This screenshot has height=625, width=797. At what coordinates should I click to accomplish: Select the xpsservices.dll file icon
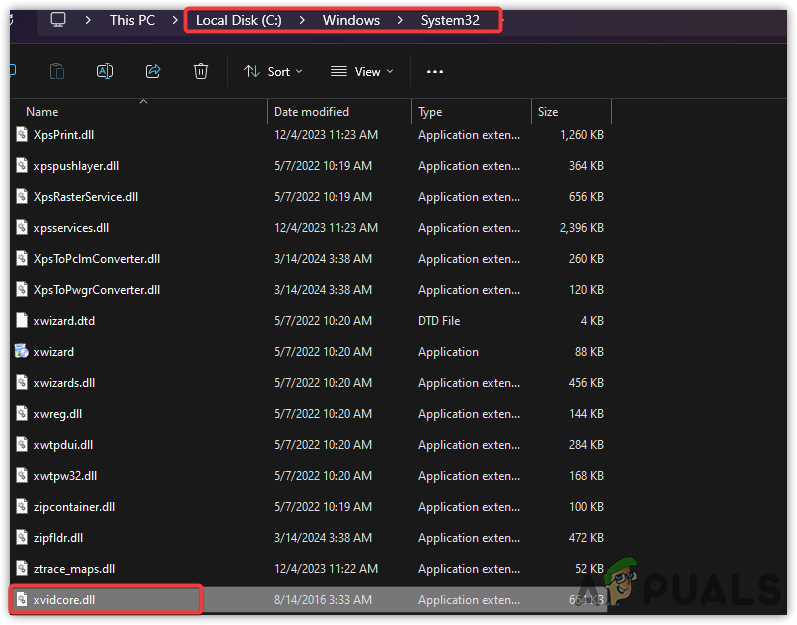point(22,228)
